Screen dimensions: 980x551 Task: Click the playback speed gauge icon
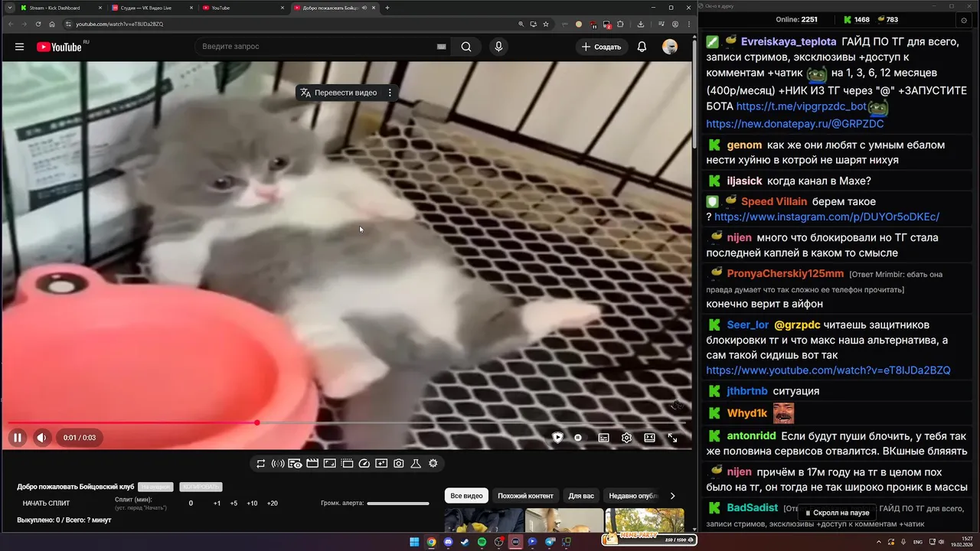point(364,463)
